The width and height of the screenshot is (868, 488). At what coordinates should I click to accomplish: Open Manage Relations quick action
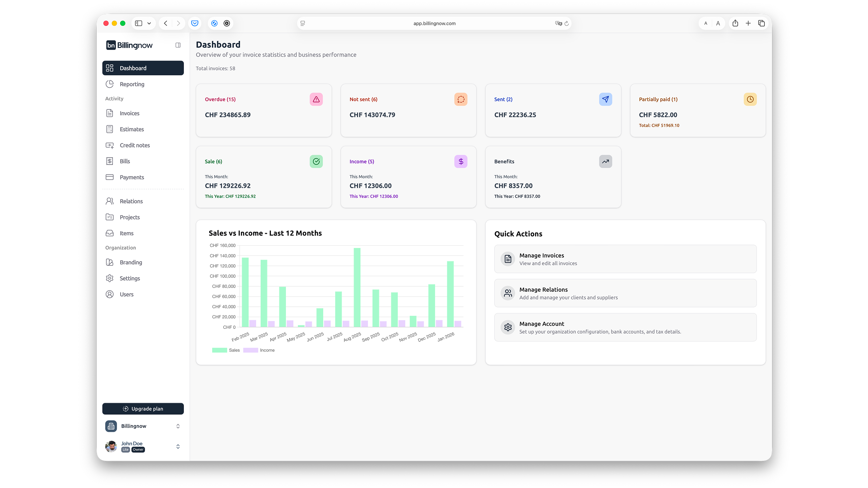click(625, 293)
